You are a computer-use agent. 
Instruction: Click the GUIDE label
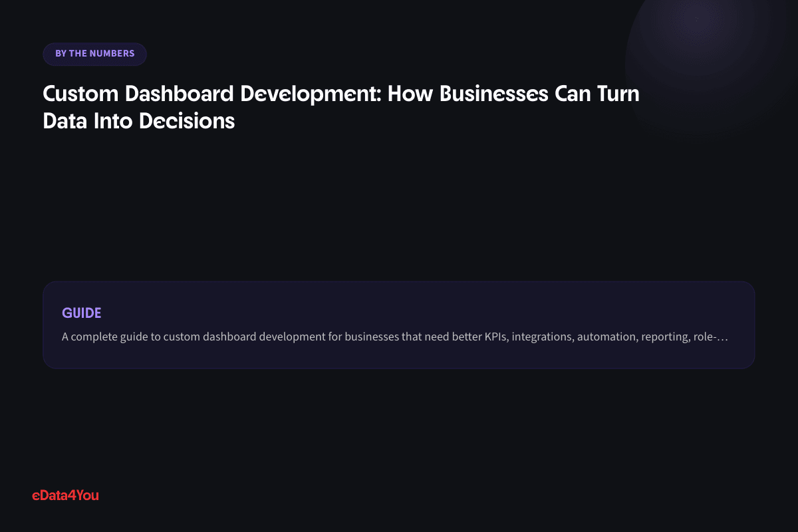(x=81, y=313)
